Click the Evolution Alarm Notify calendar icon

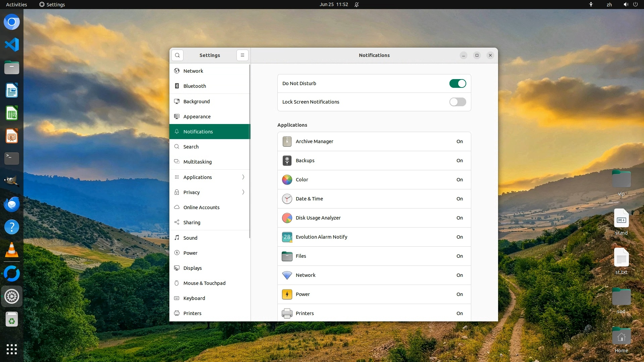[x=287, y=237]
